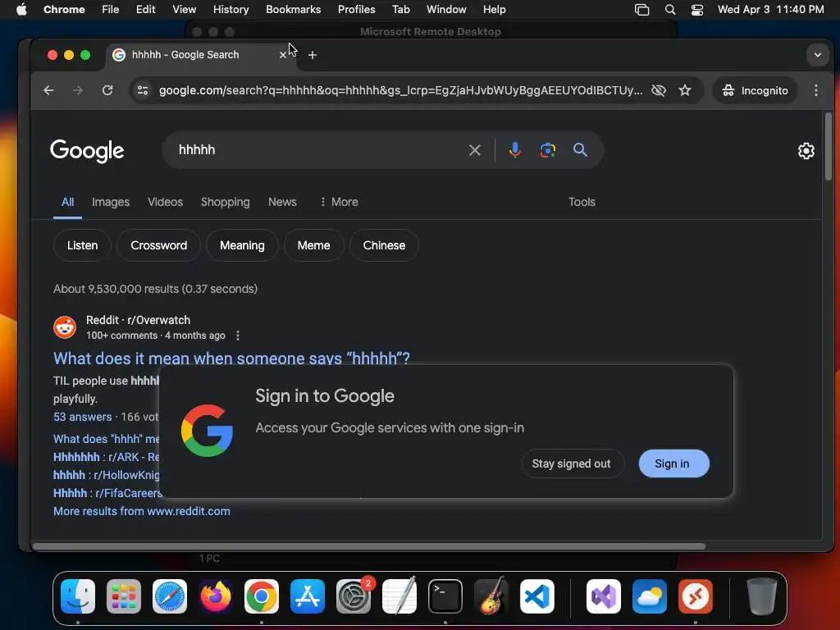Start voice search with microphone
Viewport: 840px width, 630px height.
click(x=515, y=150)
